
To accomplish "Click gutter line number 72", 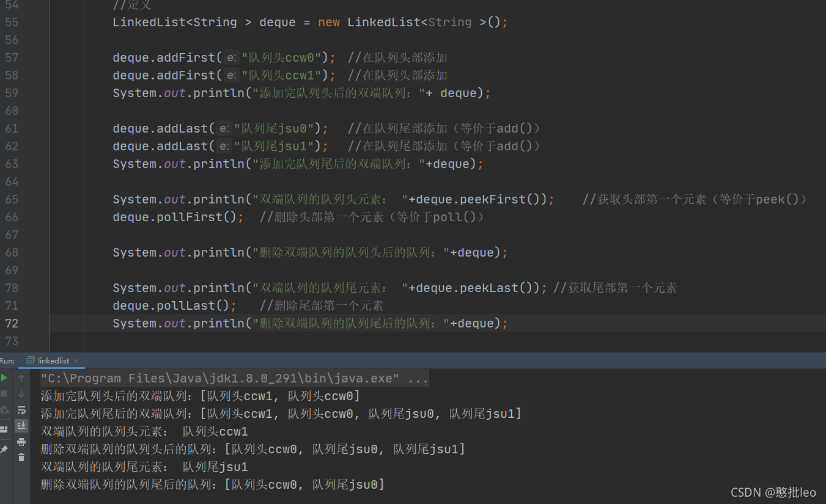I will point(12,323).
